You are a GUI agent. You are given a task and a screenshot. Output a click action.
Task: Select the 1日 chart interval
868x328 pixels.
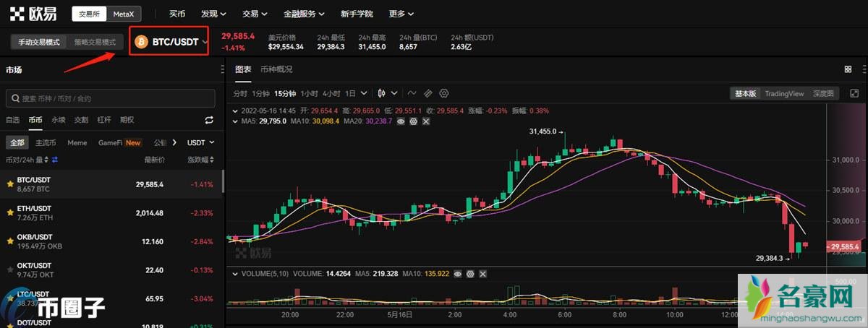[x=350, y=93]
